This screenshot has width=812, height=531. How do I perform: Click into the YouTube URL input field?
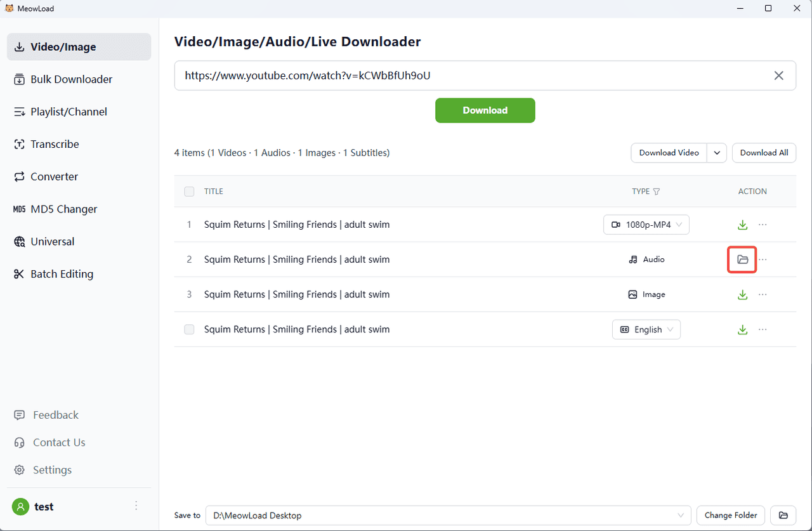(x=469, y=75)
